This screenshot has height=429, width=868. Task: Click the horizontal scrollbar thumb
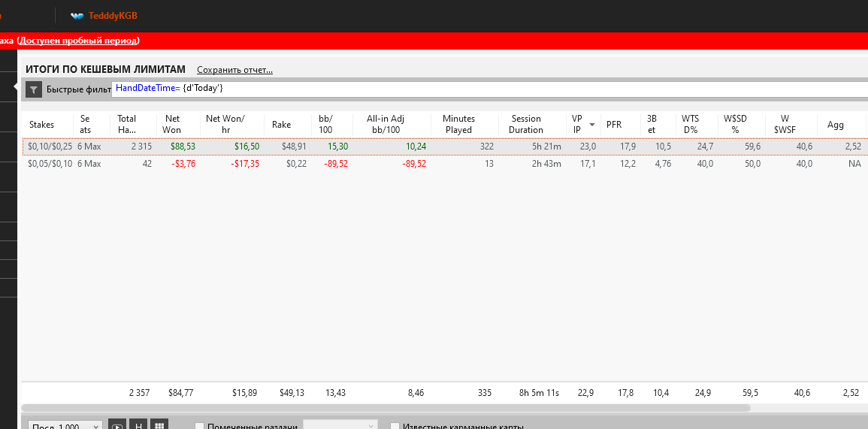pos(386,408)
